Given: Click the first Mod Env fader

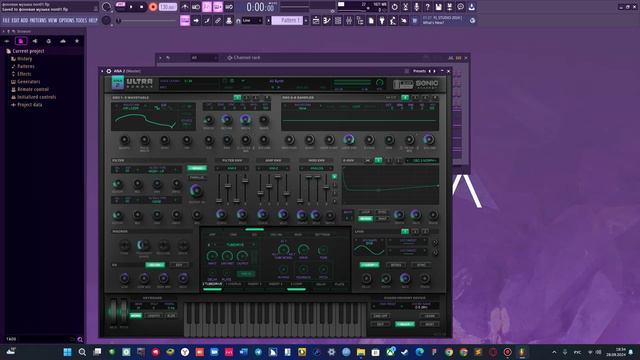Looking at the screenshot, I should (300, 200).
